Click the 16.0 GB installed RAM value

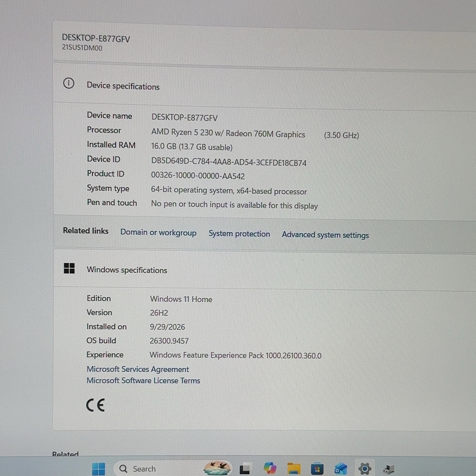pos(192,147)
